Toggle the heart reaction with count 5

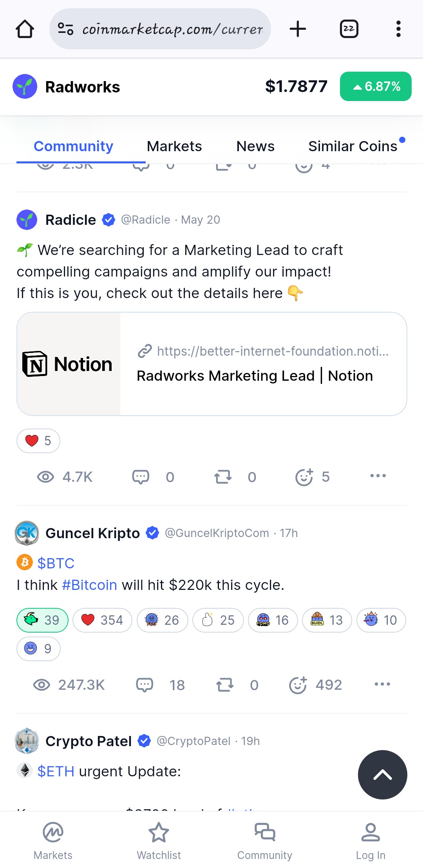[x=38, y=441]
